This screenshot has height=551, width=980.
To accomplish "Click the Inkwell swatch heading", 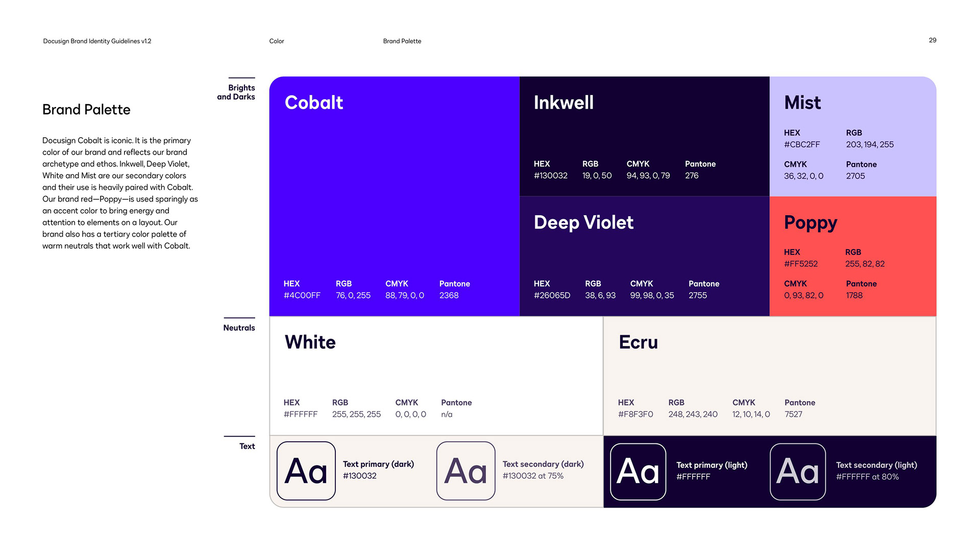I will [x=563, y=103].
